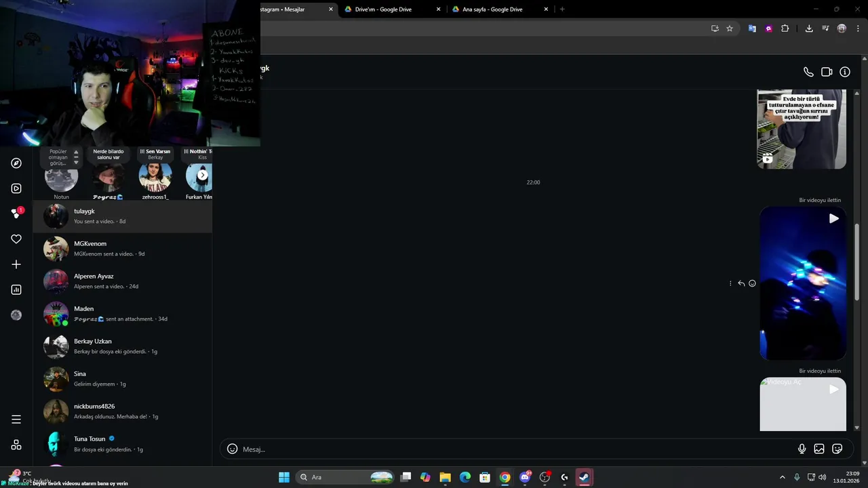The width and height of the screenshot is (868, 488).
Task: Open Alperen Ayvaz conversation
Action: 123,281
